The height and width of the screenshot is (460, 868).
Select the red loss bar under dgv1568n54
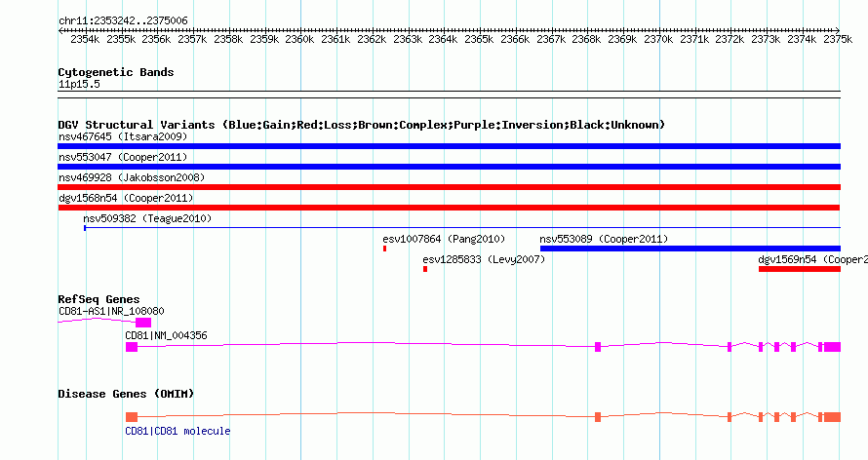[x=449, y=208]
